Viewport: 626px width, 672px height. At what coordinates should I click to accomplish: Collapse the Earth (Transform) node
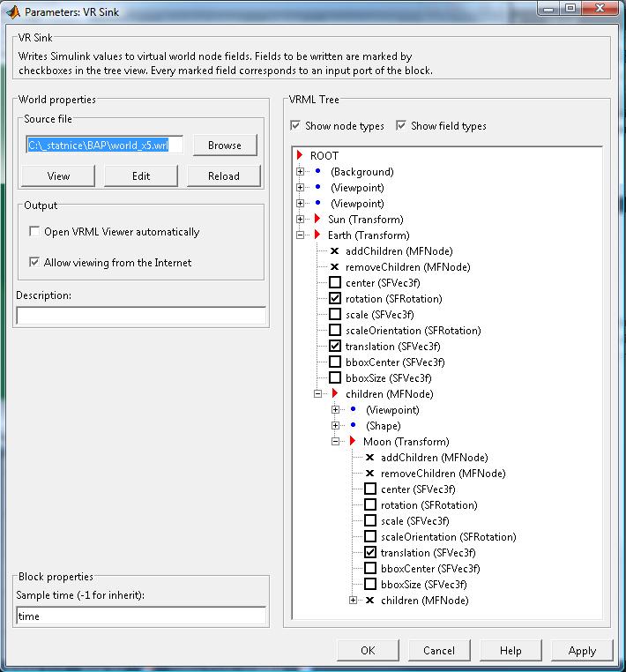[x=300, y=235]
